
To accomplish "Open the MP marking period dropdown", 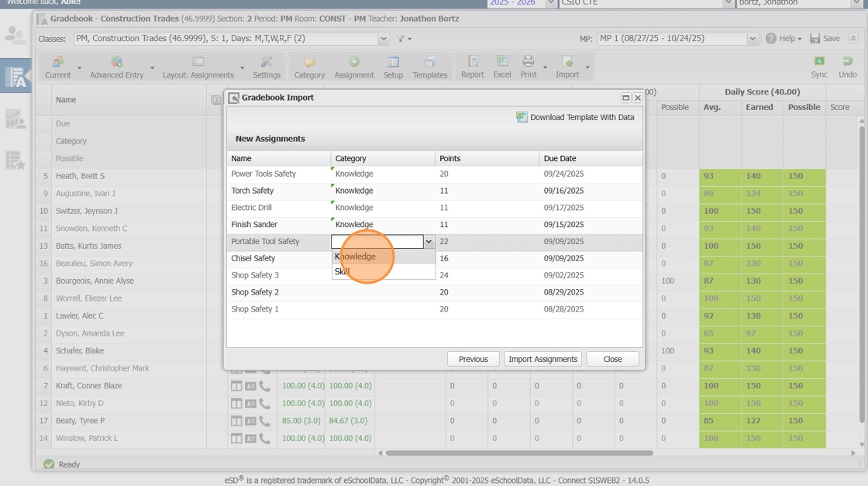I will [x=752, y=39].
